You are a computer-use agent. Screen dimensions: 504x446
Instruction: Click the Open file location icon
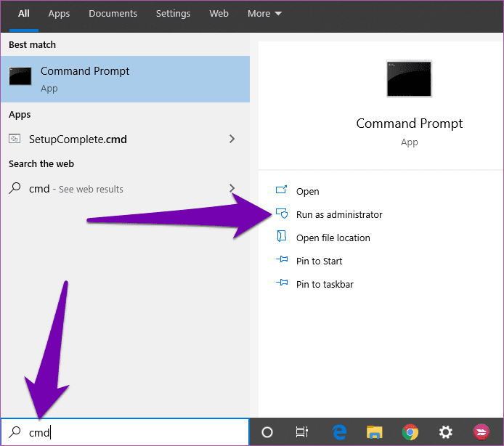pos(282,236)
